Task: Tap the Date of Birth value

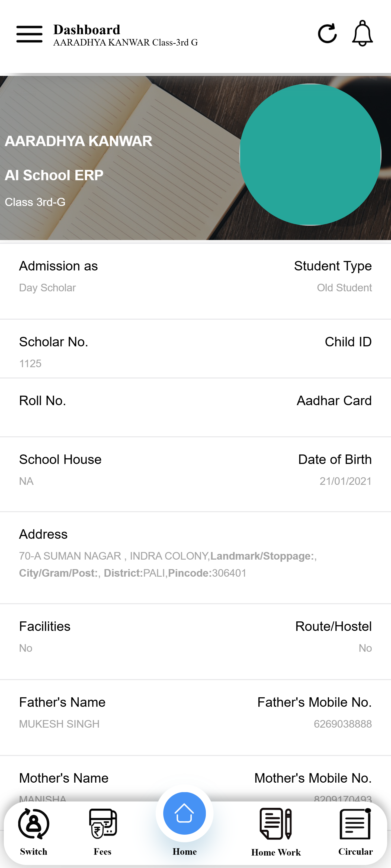Action: (345, 481)
